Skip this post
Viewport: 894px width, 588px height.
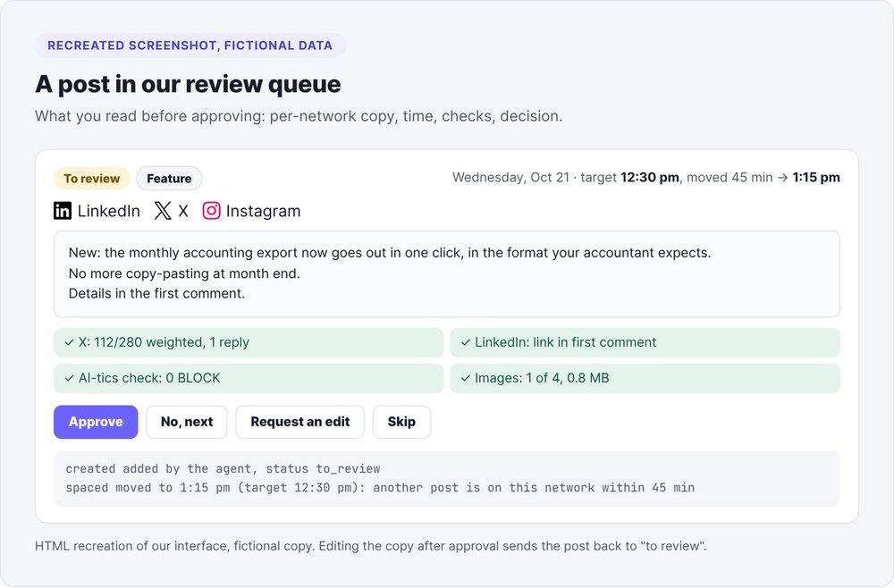(x=401, y=422)
